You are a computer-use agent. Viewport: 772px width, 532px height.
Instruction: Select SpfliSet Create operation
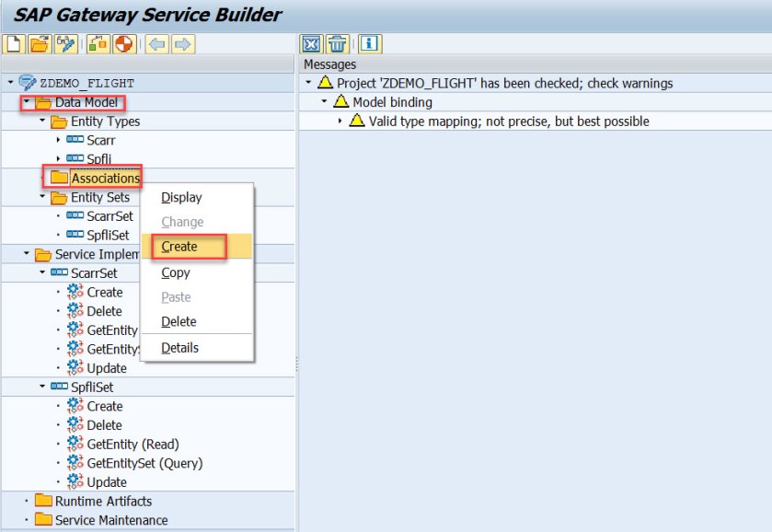[105, 407]
